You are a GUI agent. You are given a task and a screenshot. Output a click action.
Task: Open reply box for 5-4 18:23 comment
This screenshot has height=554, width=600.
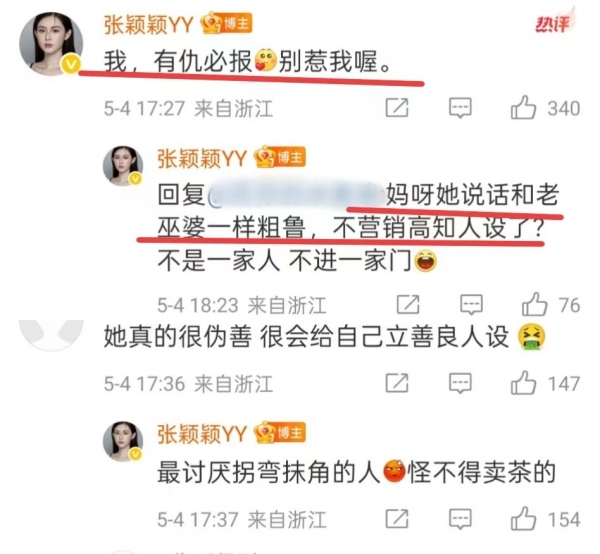[471, 305]
